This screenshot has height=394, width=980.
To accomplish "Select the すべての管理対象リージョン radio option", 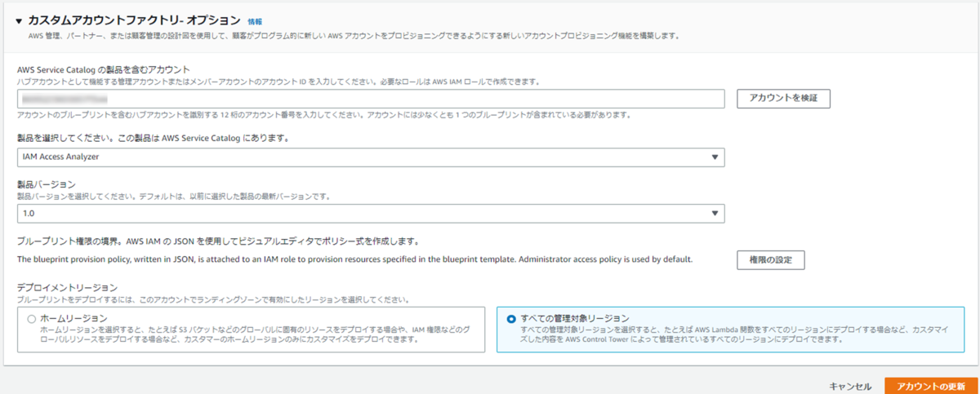I will click(x=511, y=318).
